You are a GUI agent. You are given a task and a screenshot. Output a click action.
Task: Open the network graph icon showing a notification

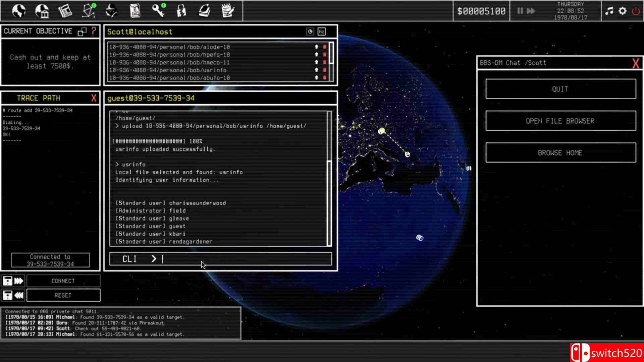pos(88,11)
